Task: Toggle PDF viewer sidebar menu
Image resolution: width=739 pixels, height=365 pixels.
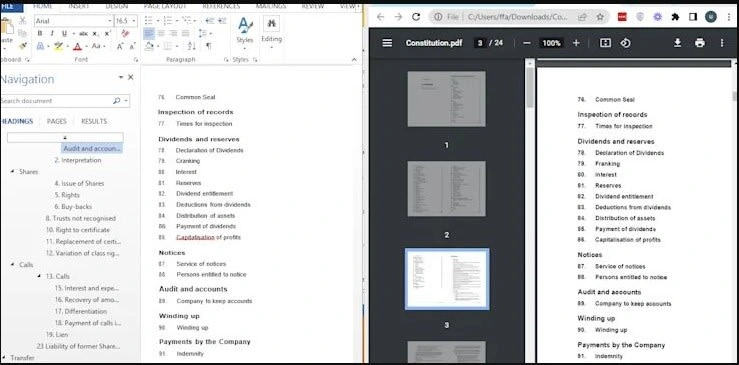Action: [387, 43]
